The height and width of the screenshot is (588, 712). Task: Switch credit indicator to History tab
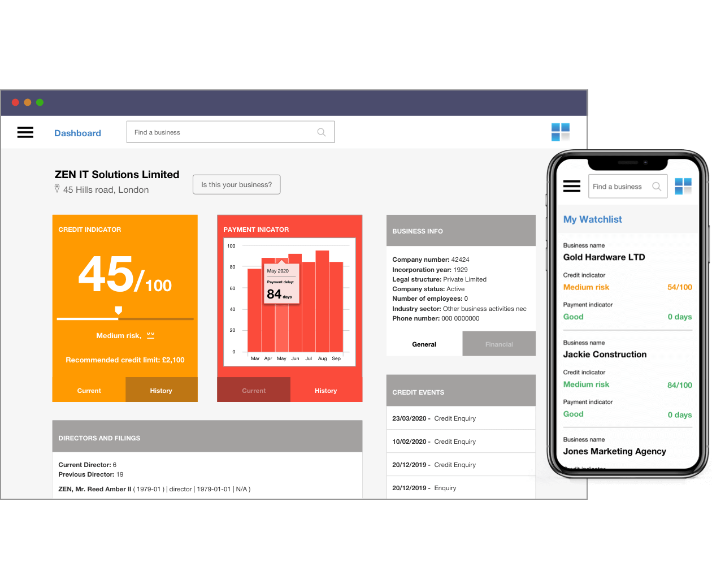click(161, 391)
